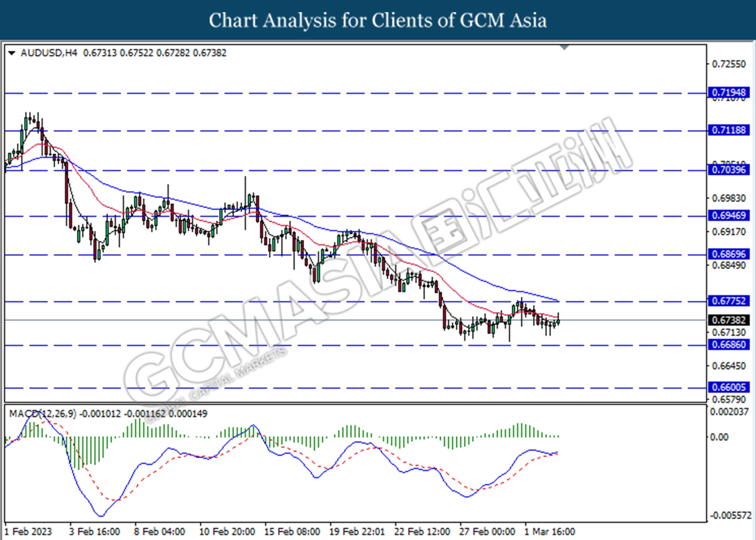Click the 0.65790 axis value

729,400
